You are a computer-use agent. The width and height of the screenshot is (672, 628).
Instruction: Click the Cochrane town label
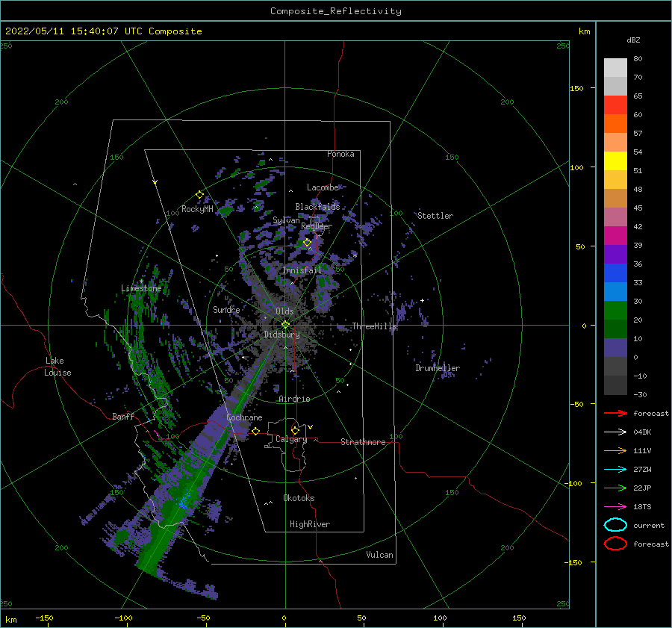244,417
